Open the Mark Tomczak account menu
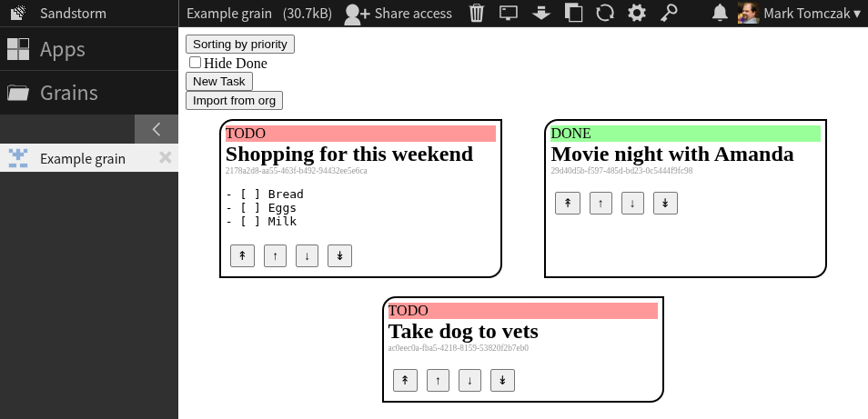This screenshot has width=868, height=419. [801, 13]
